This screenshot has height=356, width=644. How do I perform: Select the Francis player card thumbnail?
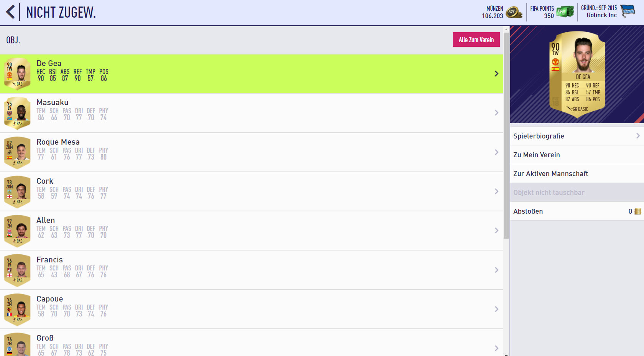[x=17, y=270]
